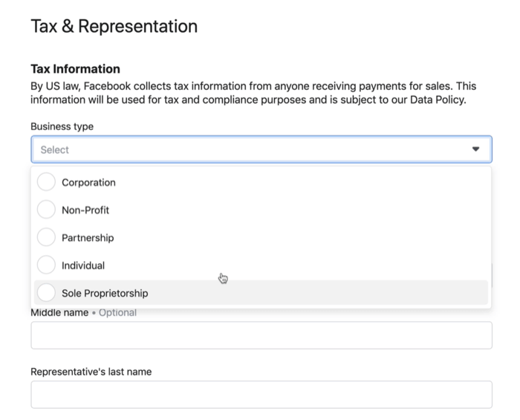Viewport: 520px width, 420px height.
Task: Focus the Middle name input field
Action: (x=261, y=335)
